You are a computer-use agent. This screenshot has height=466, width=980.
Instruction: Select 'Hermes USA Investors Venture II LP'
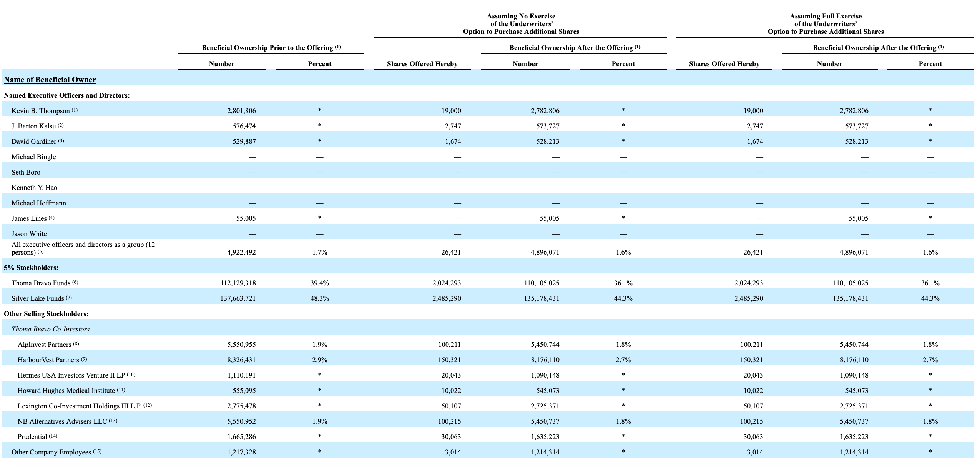[x=71, y=375]
